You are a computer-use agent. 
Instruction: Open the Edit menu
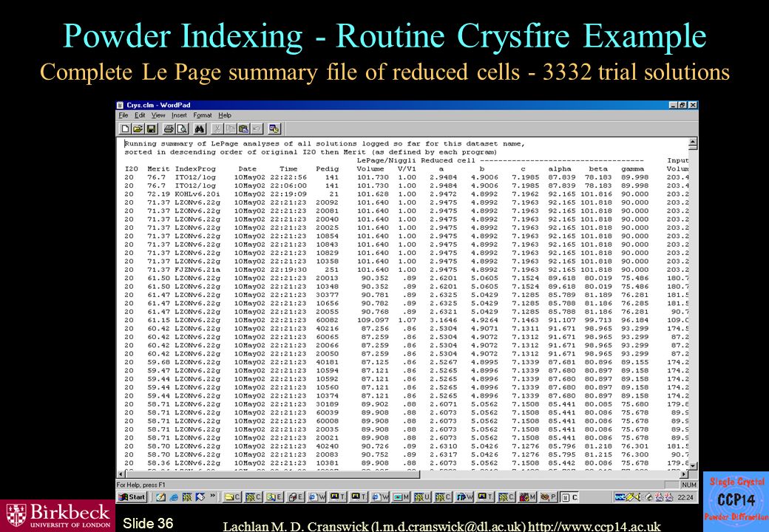point(140,115)
